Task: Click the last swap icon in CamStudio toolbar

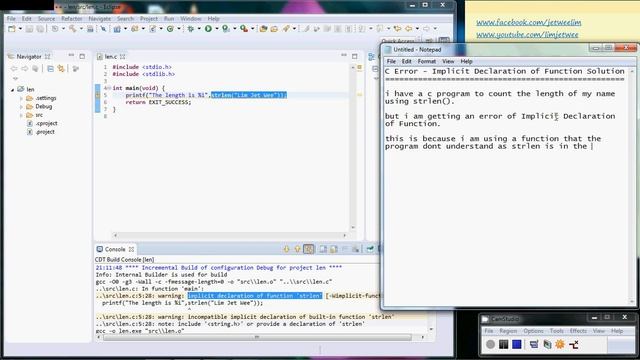Action: pos(574,344)
